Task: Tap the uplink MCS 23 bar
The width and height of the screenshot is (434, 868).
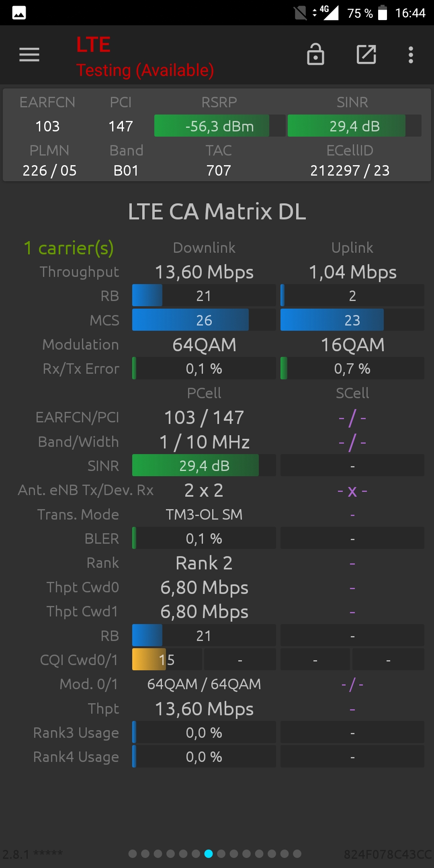Action: tap(352, 320)
